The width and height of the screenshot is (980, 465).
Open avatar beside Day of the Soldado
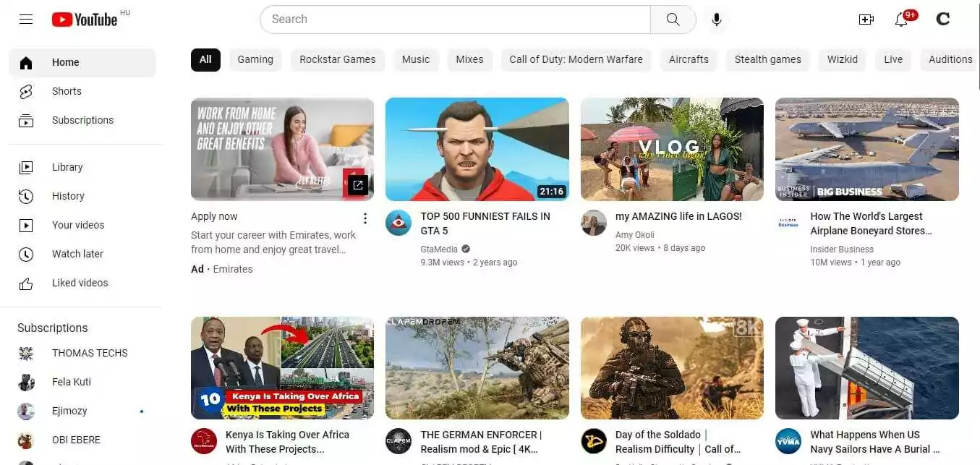(594, 441)
